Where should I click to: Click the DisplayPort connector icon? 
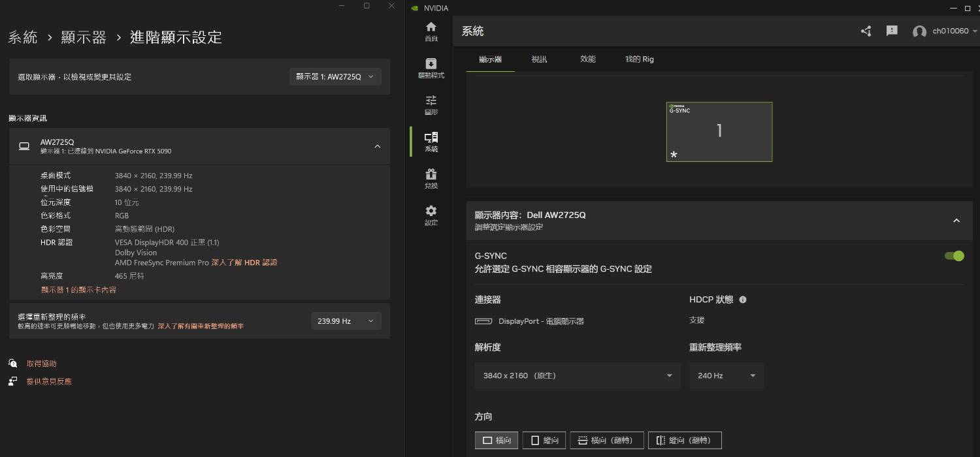coord(483,321)
